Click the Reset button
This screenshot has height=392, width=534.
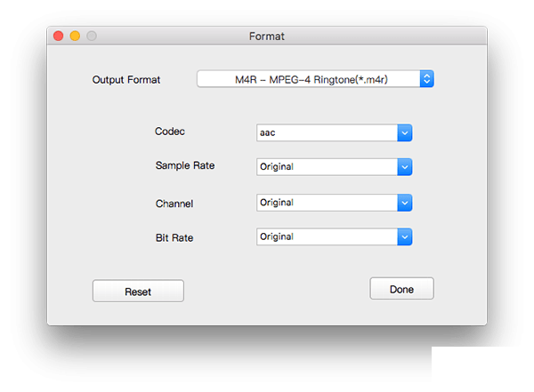click(x=138, y=292)
